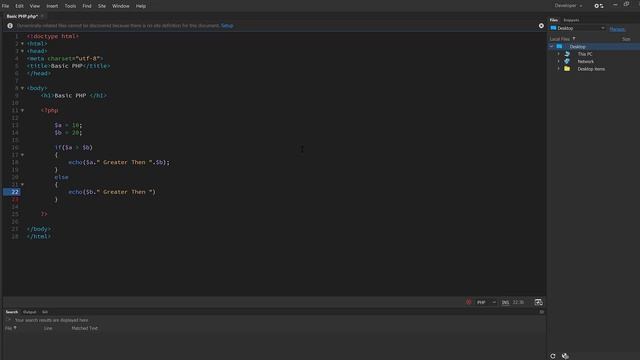Select the Desktop root item in file tree
Screen dimensions: 640x360
pyautogui.click(x=577, y=47)
